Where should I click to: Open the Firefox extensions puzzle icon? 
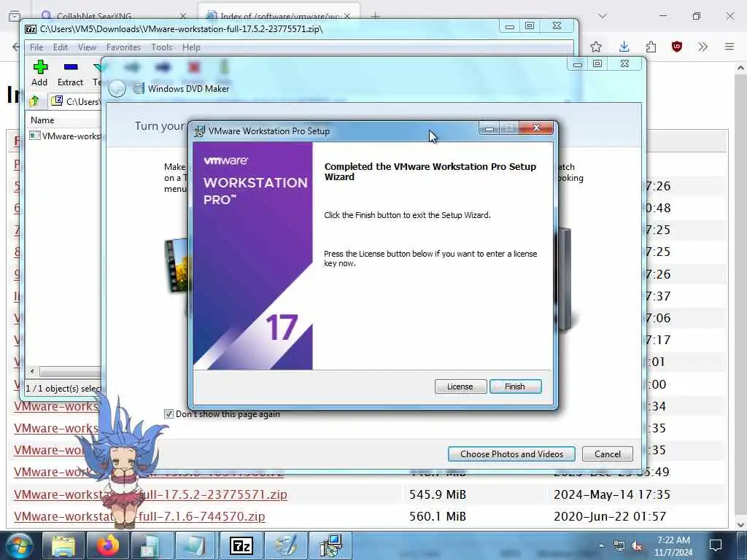tap(650, 47)
